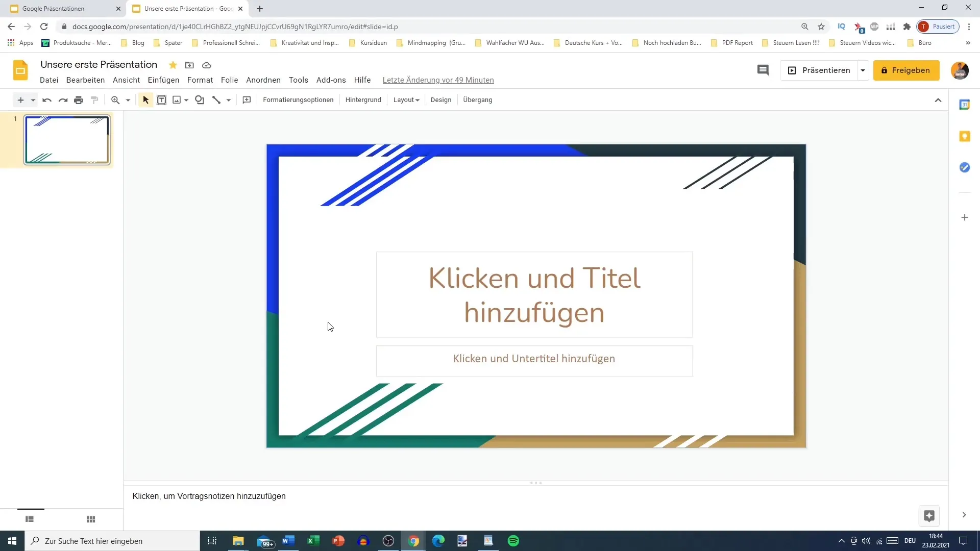Click the cloud save status icon
Image resolution: width=980 pixels, height=551 pixels.
pos(207,65)
